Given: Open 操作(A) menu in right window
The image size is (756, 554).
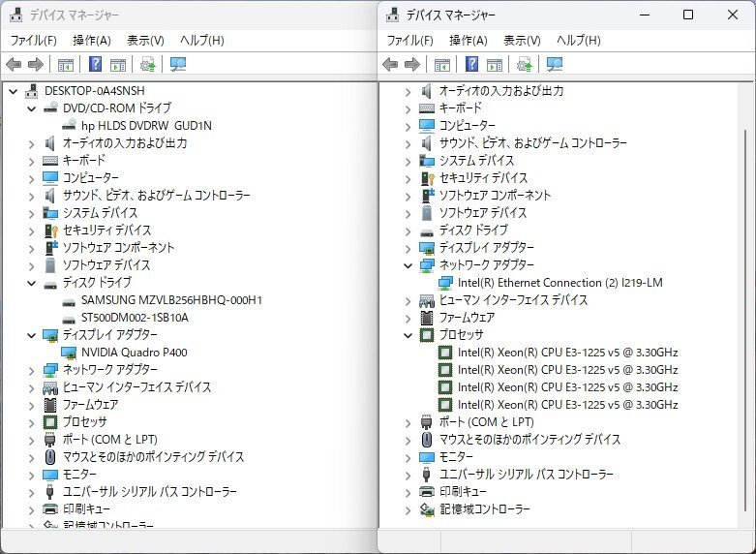Looking at the screenshot, I should (x=469, y=41).
